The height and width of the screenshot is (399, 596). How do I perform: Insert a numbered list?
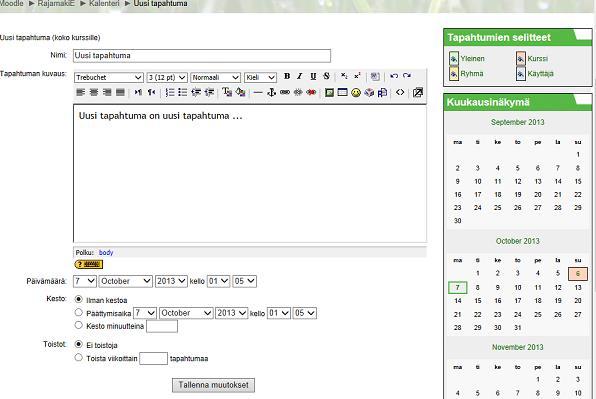point(170,92)
